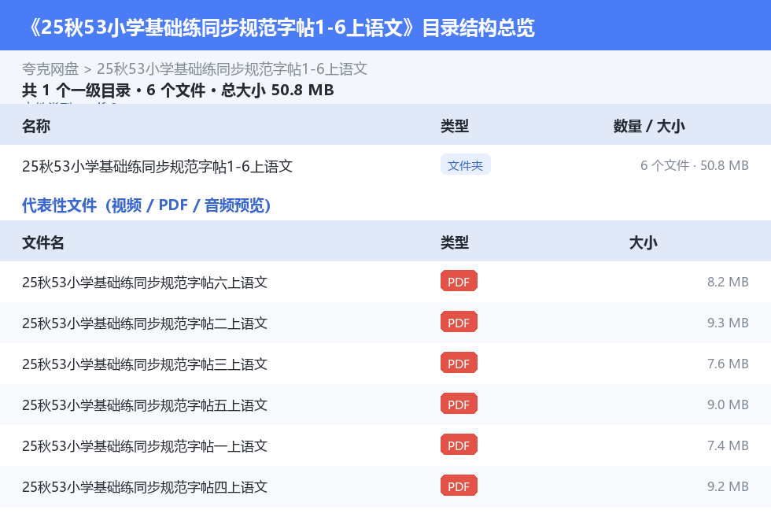Click PDF badge for 四上语文 file

click(x=459, y=486)
